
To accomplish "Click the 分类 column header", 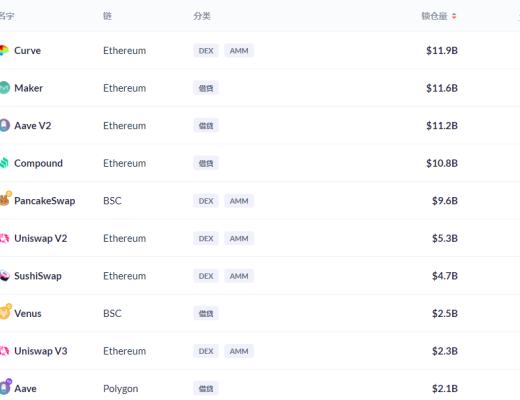I will pyautogui.click(x=202, y=16).
